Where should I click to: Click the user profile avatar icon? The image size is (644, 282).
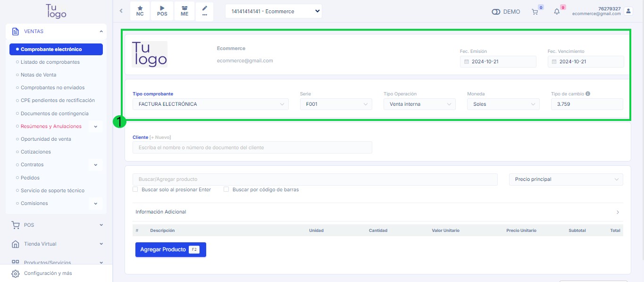(x=627, y=11)
